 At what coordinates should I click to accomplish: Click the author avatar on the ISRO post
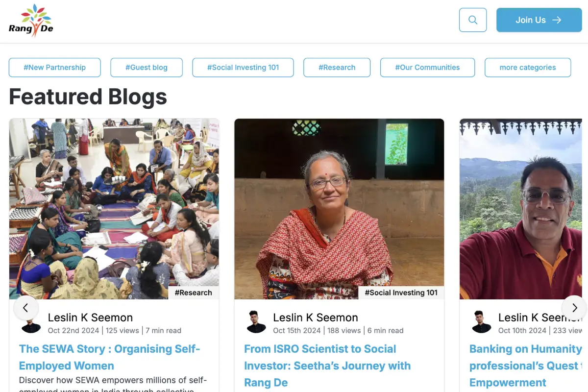tap(256, 321)
